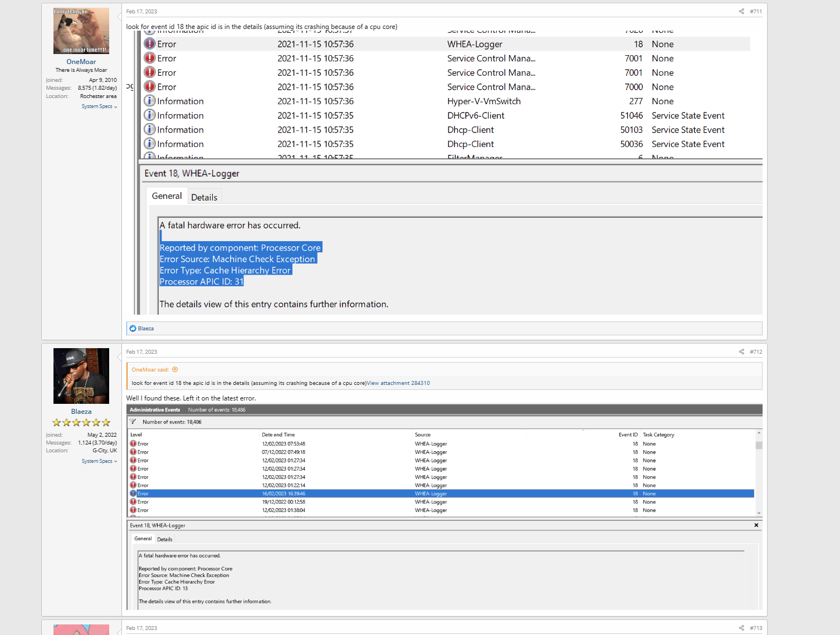
Task: Click Blaeza in the post #711 likes bar
Action: click(146, 329)
